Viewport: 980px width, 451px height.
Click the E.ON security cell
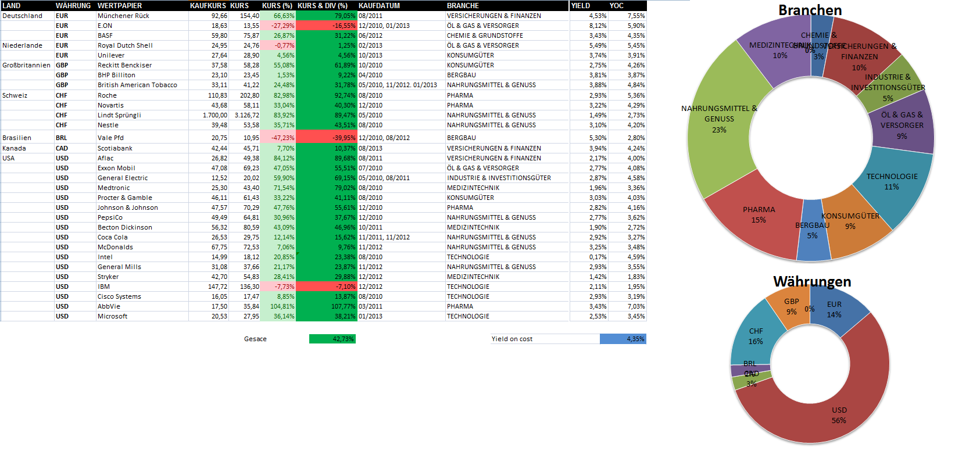pyautogui.click(x=142, y=26)
